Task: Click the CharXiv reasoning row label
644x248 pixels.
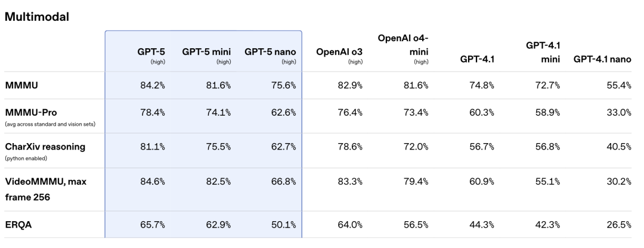Action: click(x=45, y=147)
